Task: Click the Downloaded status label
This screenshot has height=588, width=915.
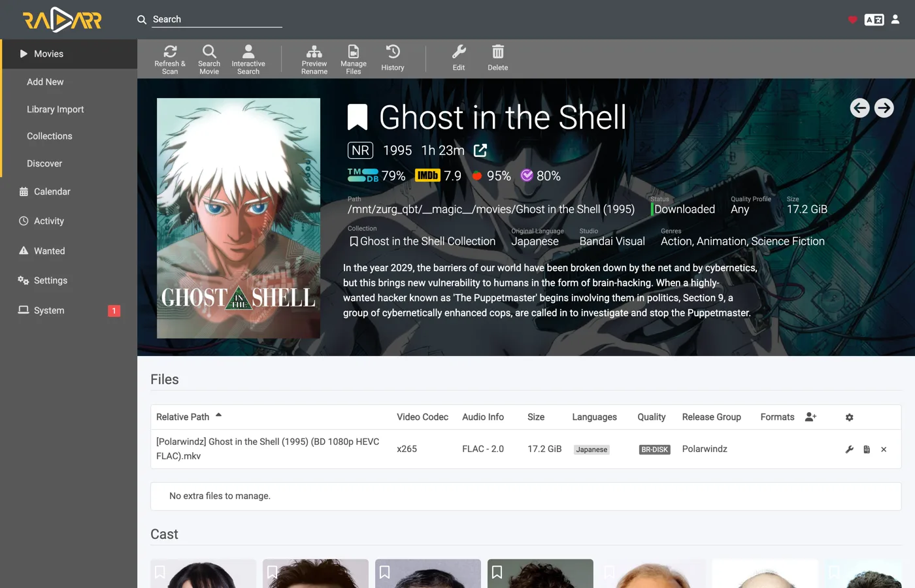Action: point(684,209)
